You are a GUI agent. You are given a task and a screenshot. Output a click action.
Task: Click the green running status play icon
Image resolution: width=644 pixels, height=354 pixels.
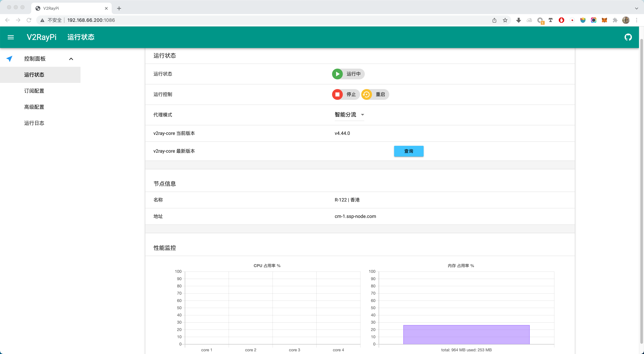pyautogui.click(x=337, y=74)
